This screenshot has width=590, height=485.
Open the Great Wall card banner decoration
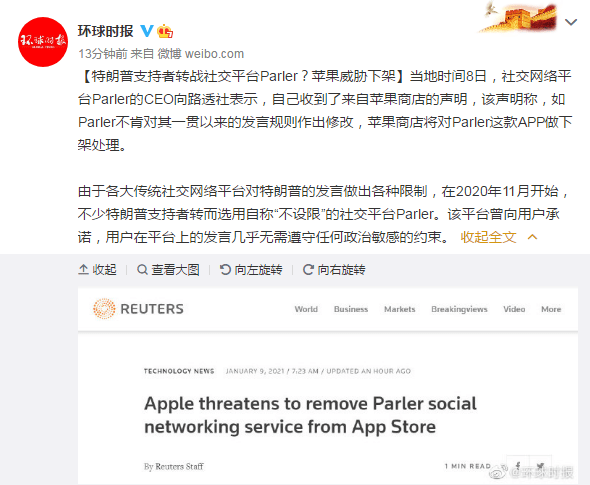(518, 17)
